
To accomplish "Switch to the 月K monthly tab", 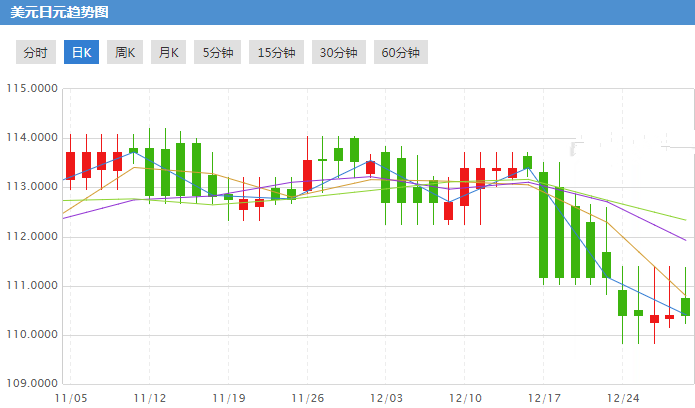I will pos(169,53).
